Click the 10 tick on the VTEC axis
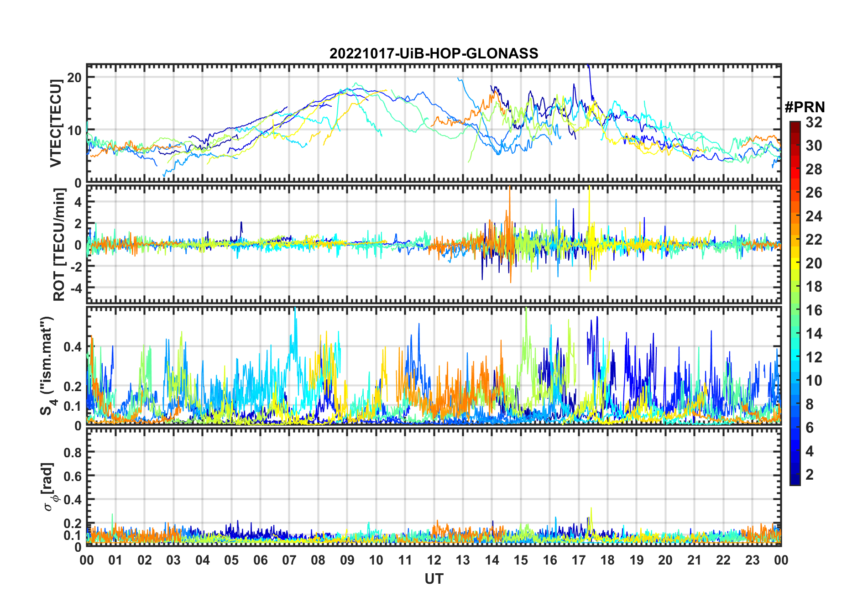This screenshot has height=607, width=868. [x=74, y=131]
